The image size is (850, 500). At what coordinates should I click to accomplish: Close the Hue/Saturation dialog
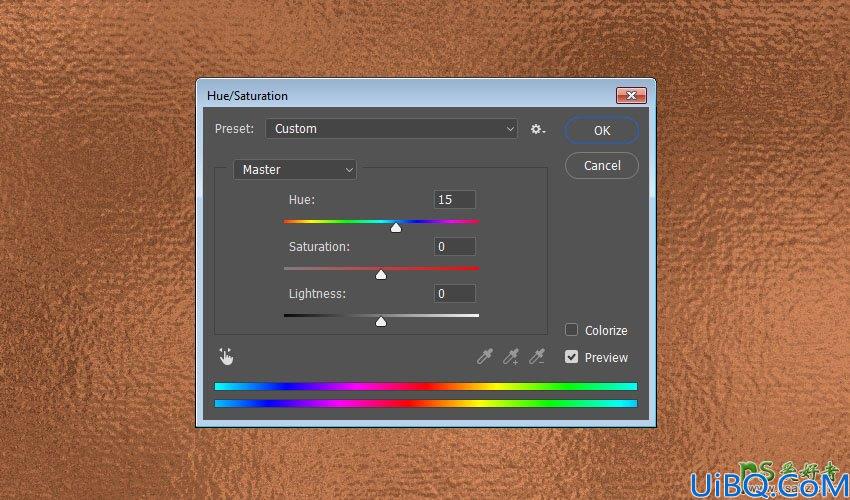coord(631,95)
